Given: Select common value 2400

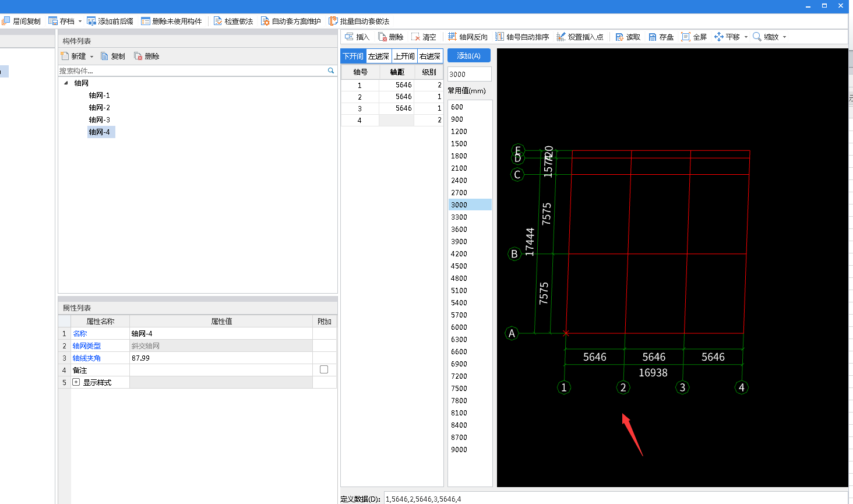Looking at the screenshot, I should (x=470, y=181).
